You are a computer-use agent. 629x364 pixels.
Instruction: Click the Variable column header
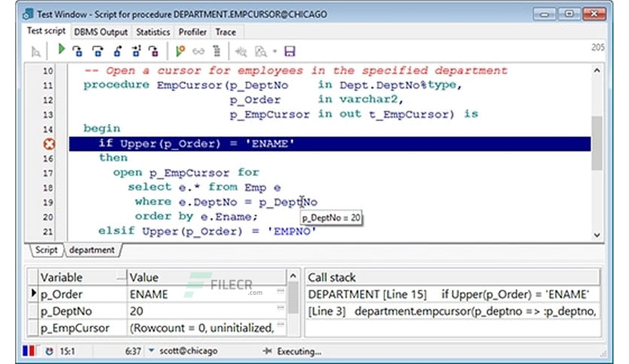pos(83,278)
